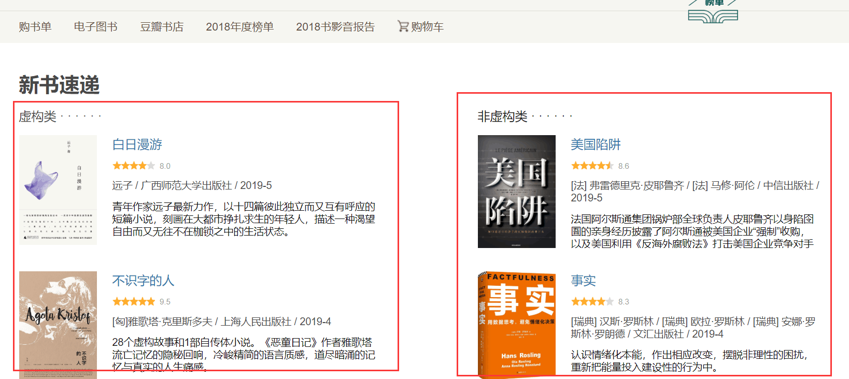849x379 pixels.
Task: Open 白日漫游 book title link
Action: [x=137, y=145]
